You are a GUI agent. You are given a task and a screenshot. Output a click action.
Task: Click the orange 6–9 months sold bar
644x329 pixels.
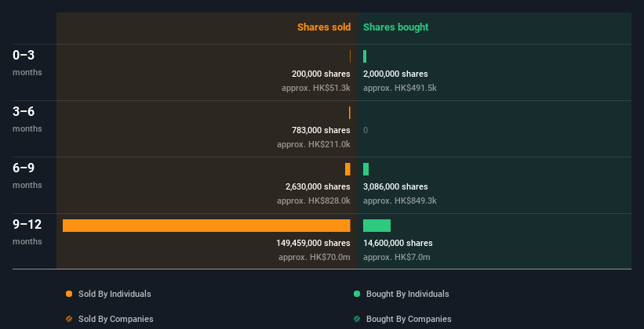click(347, 169)
